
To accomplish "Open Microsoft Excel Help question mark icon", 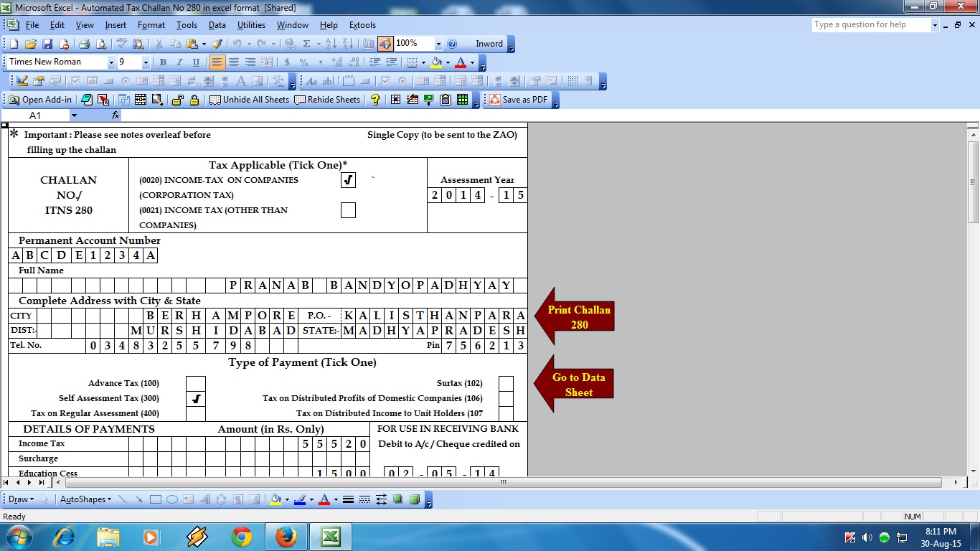I will 452,44.
